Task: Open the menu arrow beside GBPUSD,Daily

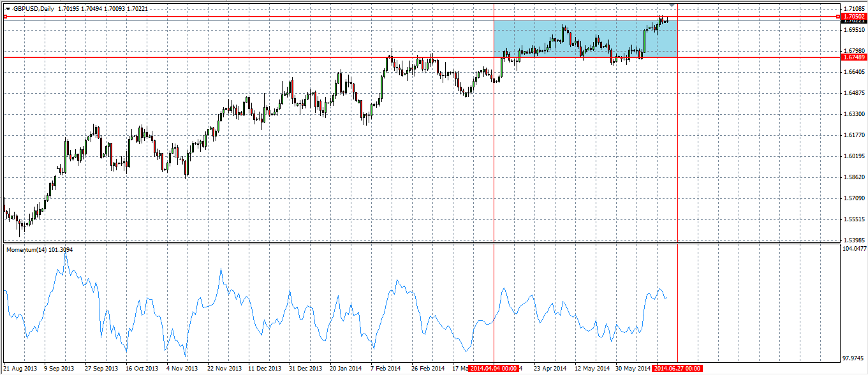Action: pos(8,8)
